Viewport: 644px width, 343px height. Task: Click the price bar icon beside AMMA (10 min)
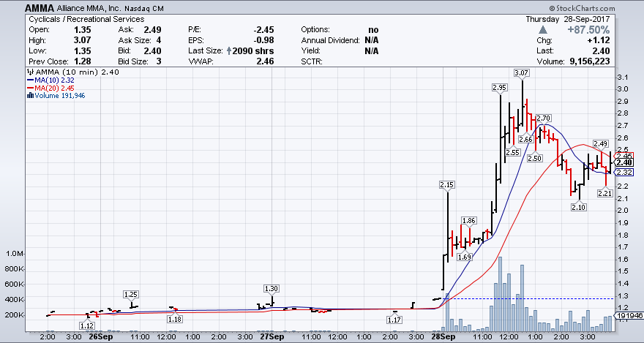(x=29, y=72)
